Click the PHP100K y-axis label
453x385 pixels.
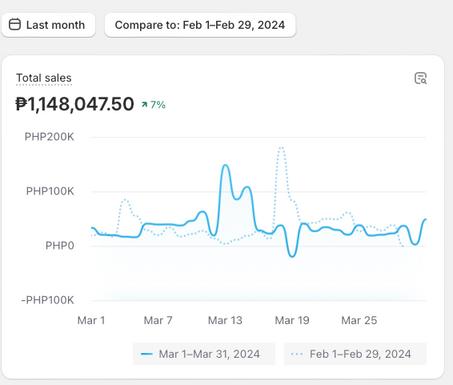(x=50, y=191)
